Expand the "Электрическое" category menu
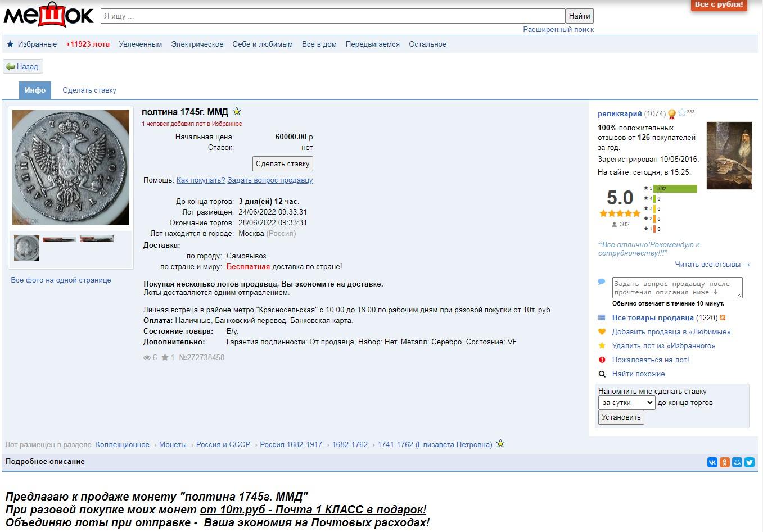 click(x=197, y=44)
